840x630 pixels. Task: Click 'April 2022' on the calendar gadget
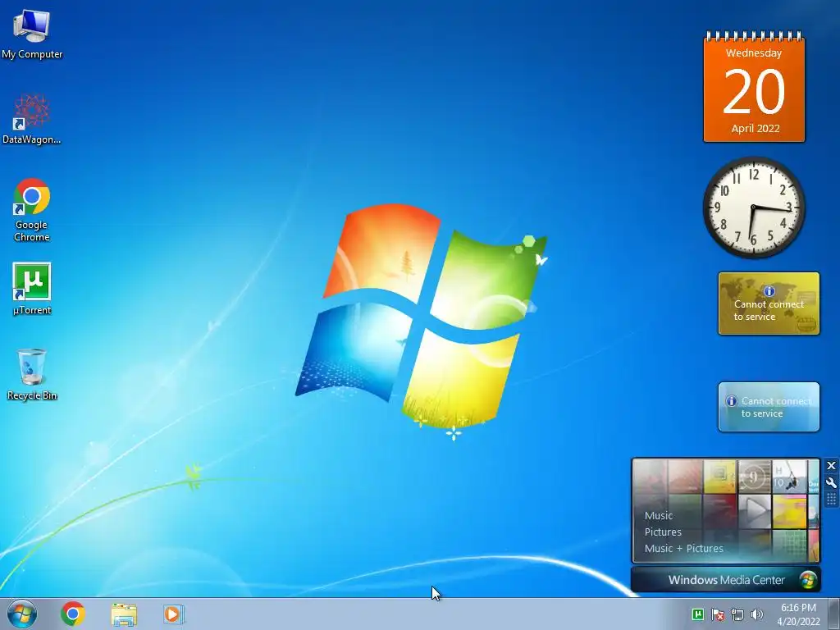(x=756, y=128)
